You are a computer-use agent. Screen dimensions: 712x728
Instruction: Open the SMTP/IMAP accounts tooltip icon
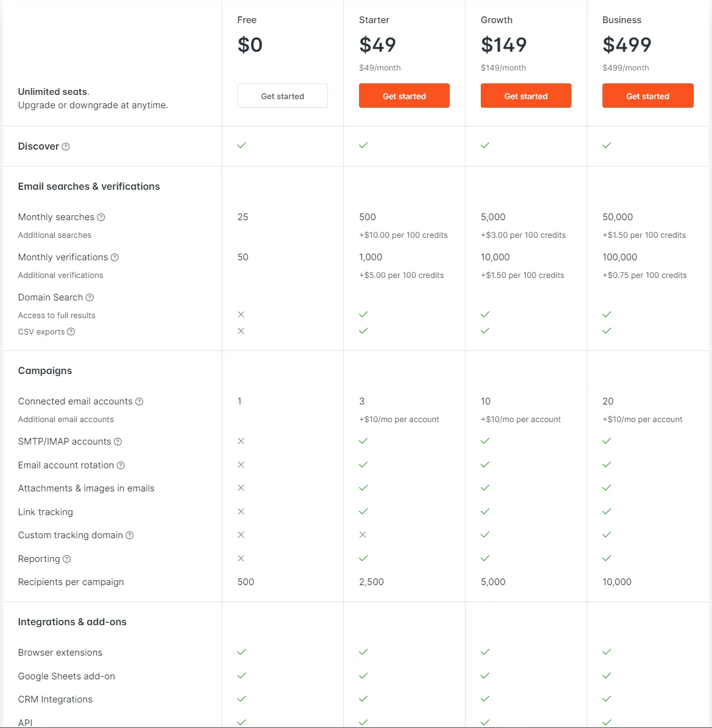[x=119, y=442]
